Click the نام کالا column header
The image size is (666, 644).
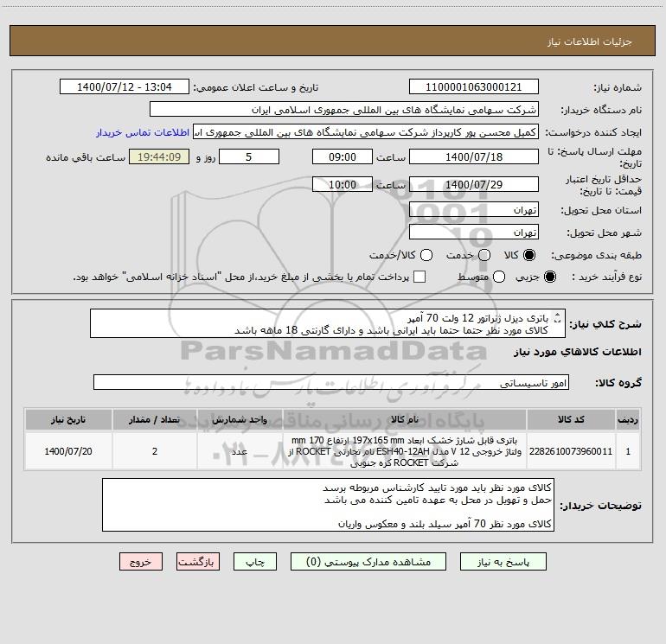(x=405, y=419)
